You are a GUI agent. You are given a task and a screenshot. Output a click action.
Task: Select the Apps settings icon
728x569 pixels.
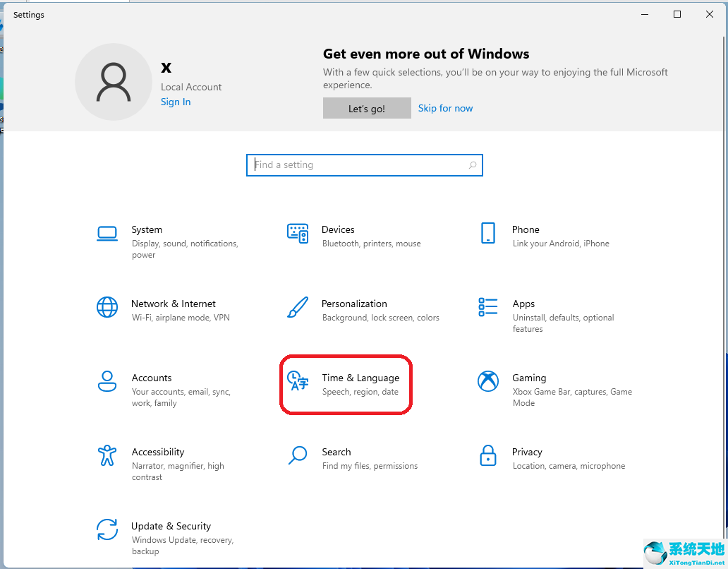(x=487, y=307)
